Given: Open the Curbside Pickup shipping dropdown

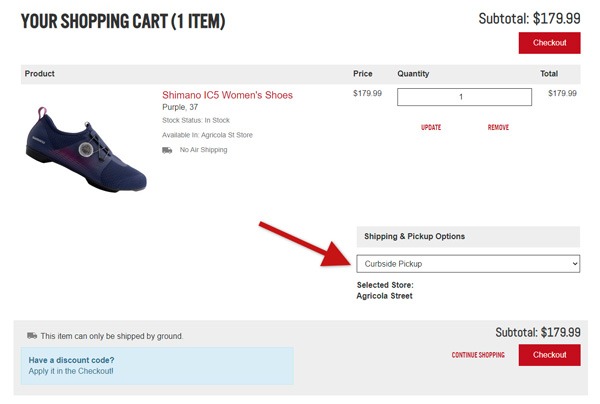Looking at the screenshot, I should tap(468, 263).
